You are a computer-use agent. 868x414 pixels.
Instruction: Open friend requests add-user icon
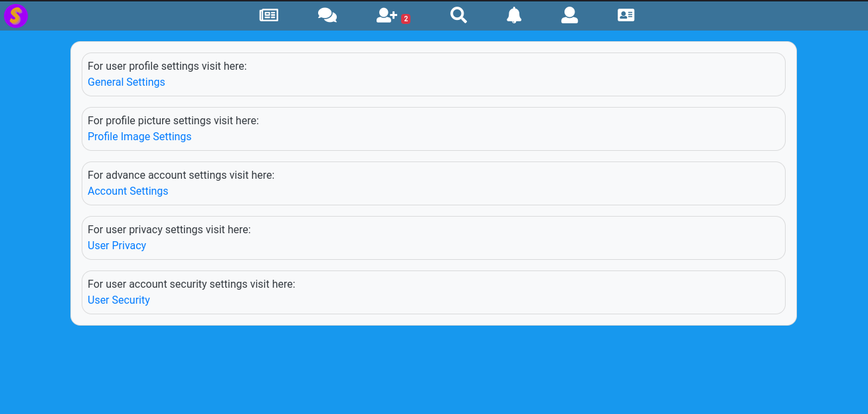pos(387,15)
